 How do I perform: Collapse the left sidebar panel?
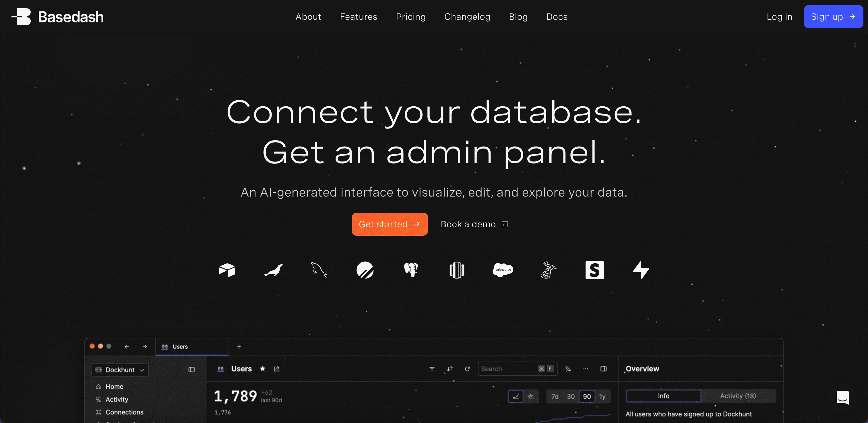[191, 369]
